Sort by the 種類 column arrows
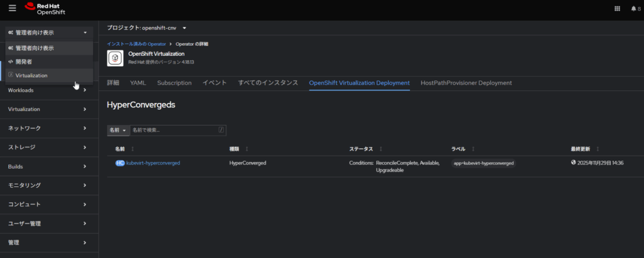644x258 pixels. 247,149
